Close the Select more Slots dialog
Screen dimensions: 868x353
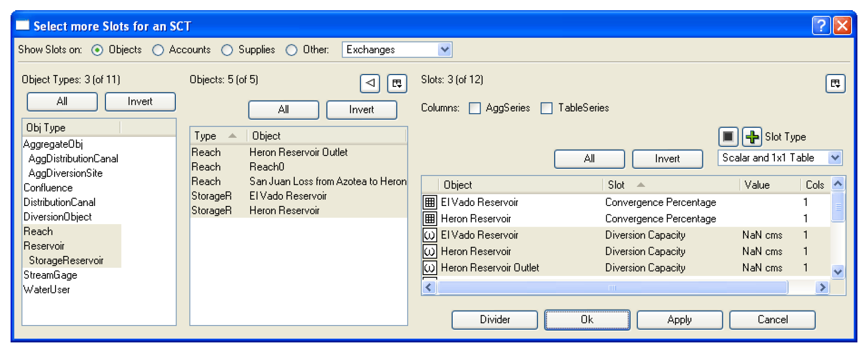(x=842, y=26)
